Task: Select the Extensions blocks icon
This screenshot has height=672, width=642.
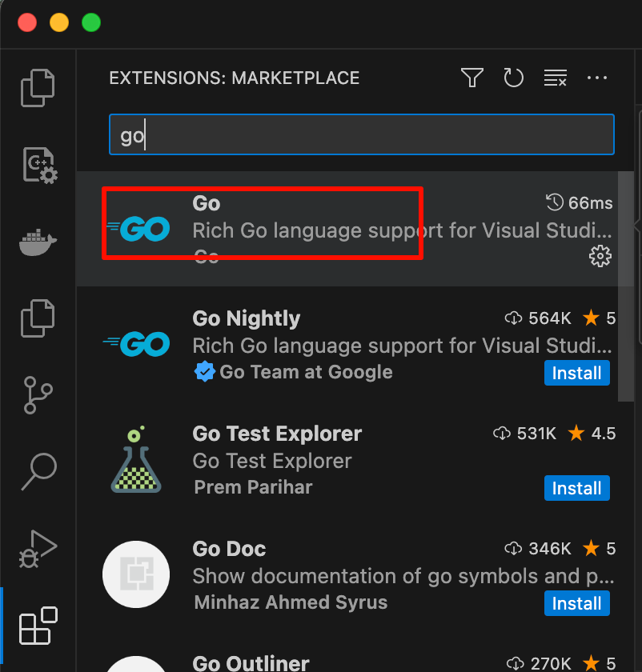Action: 38,626
